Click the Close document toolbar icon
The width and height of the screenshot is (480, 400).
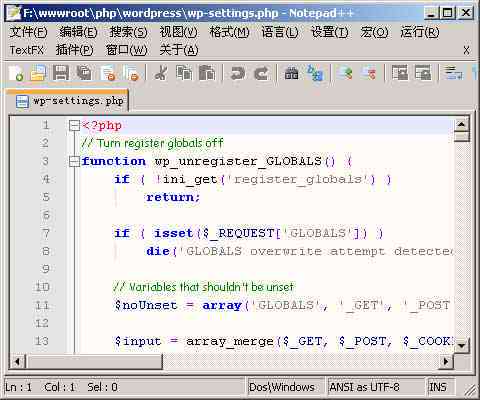coord(108,73)
